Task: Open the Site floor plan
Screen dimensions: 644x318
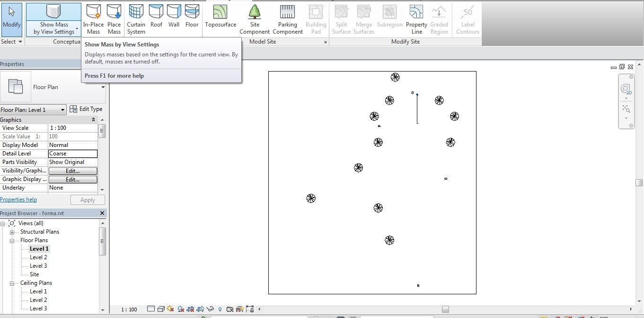Action: pos(34,274)
